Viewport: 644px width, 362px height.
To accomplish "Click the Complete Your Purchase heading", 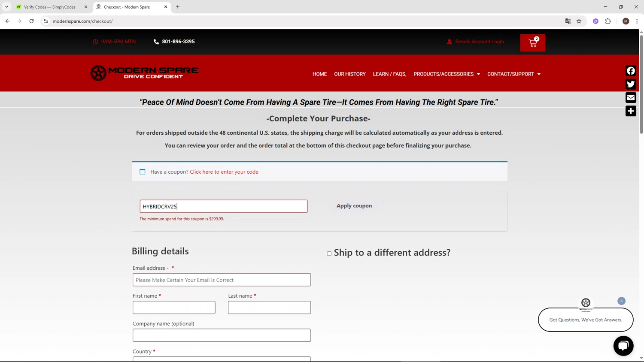I will (x=318, y=119).
